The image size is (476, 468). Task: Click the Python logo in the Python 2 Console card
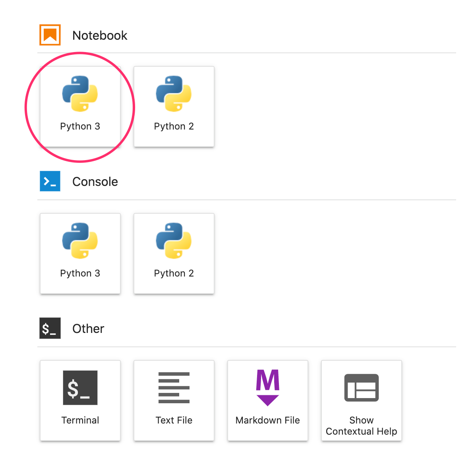(x=174, y=241)
